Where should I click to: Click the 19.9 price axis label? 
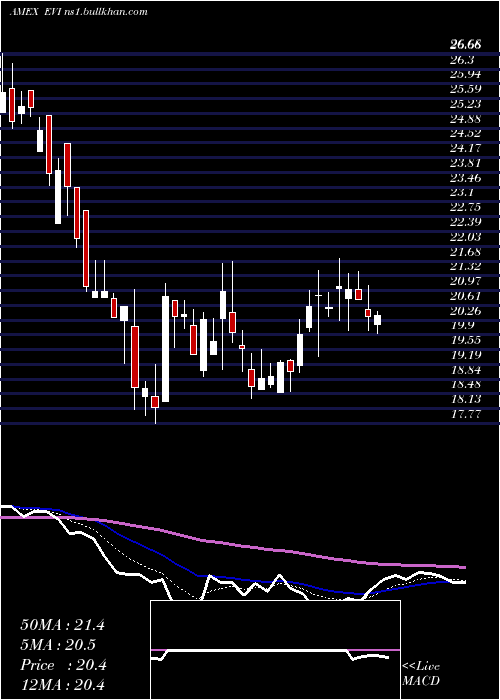462,325
